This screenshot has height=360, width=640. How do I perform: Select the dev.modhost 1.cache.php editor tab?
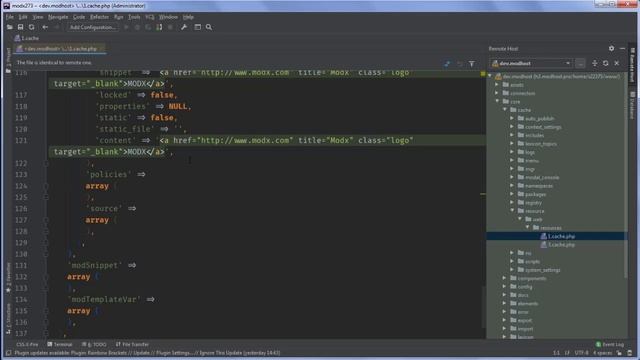[x=60, y=49]
